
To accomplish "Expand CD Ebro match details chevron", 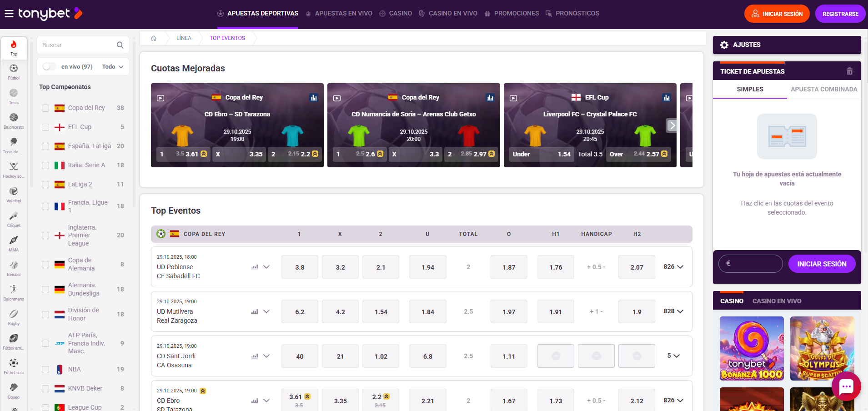I will coord(266,401).
